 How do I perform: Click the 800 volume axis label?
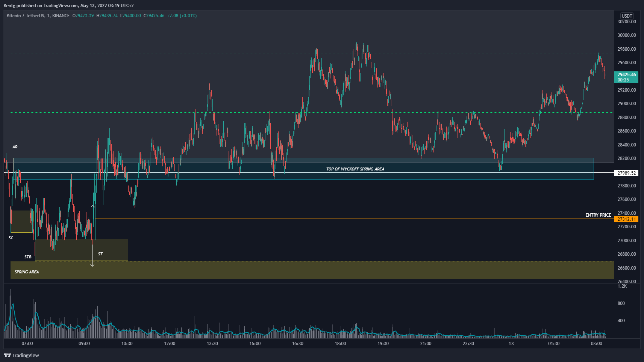click(x=621, y=303)
